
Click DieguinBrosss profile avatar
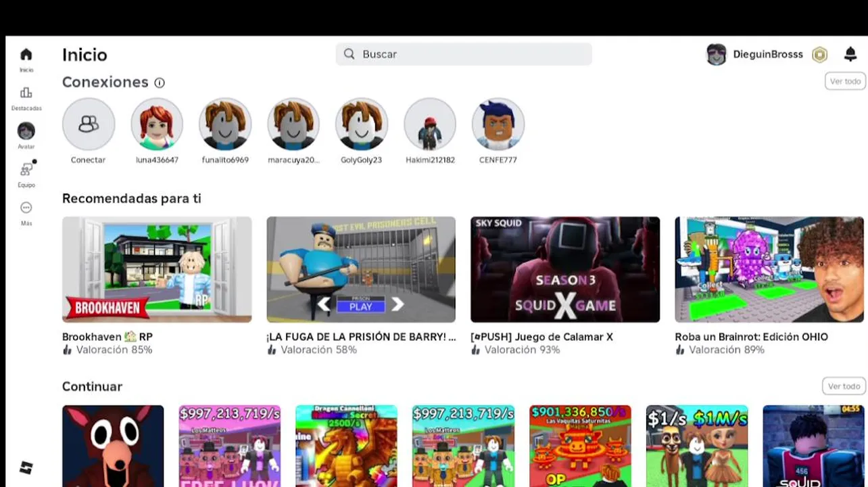[716, 54]
